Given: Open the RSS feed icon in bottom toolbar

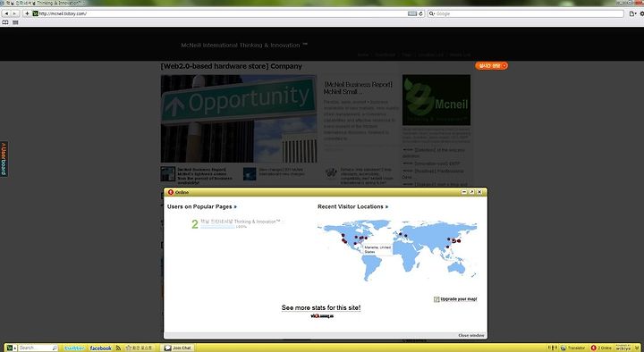Looking at the screenshot, I should point(118,348).
